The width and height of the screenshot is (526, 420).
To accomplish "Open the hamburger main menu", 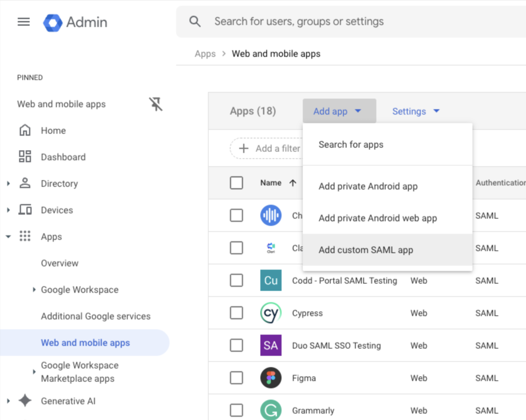I will pos(24,22).
